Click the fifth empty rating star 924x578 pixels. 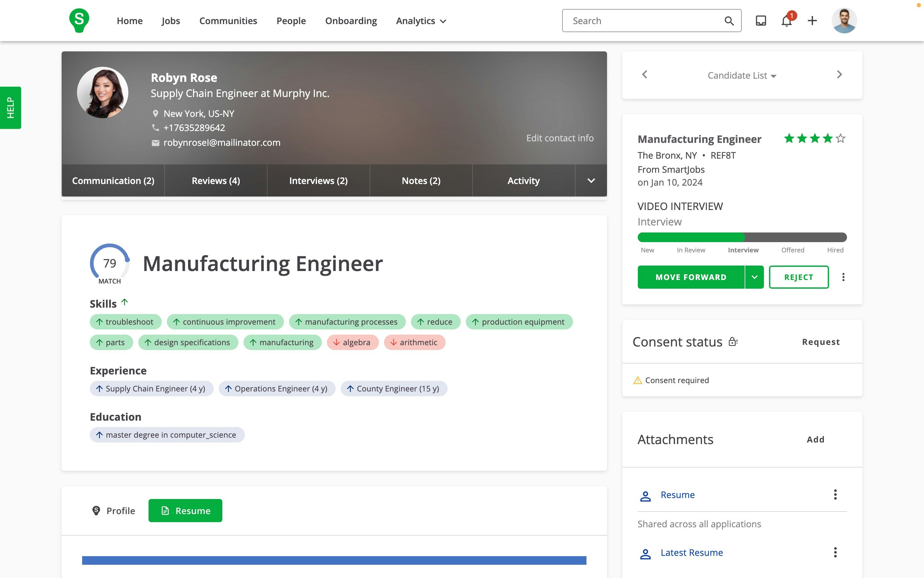840,138
